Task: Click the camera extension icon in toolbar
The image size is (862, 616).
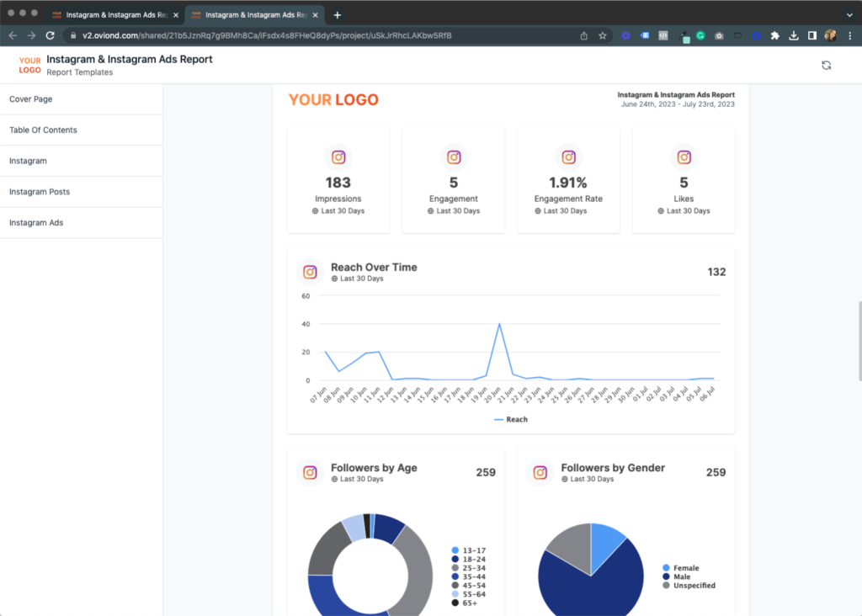Action: tap(719, 35)
